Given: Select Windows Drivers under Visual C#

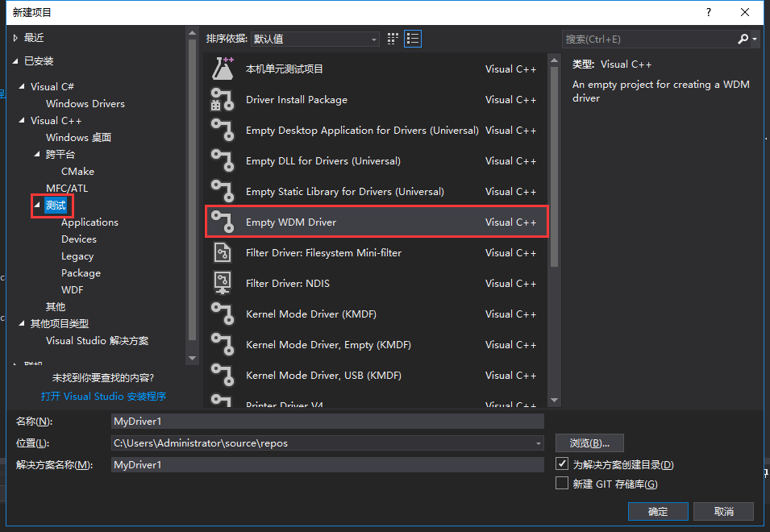Looking at the screenshot, I should point(85,103).
